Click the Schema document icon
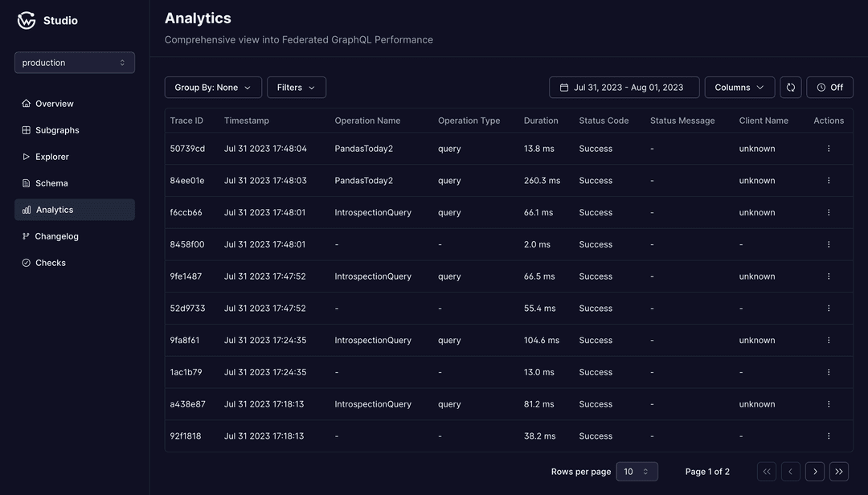This screenshot has height=495, width=868. click(x=26, y=182)
